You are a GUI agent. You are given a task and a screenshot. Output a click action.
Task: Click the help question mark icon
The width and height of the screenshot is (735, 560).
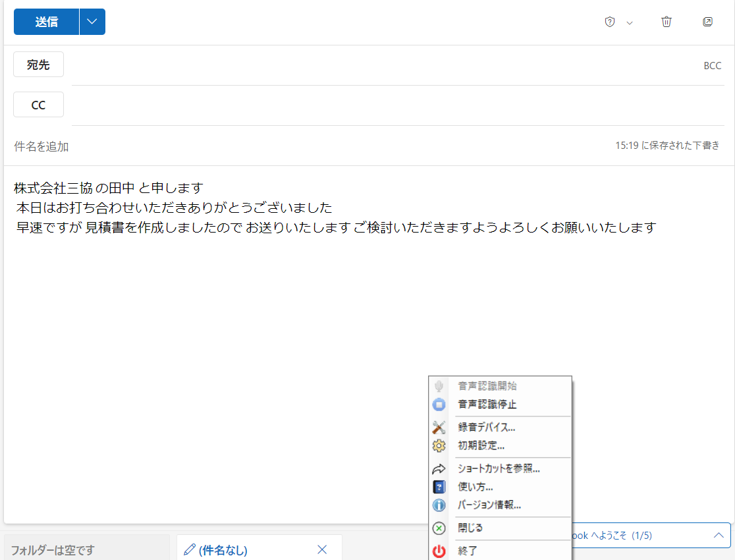(x=609, y=22)
